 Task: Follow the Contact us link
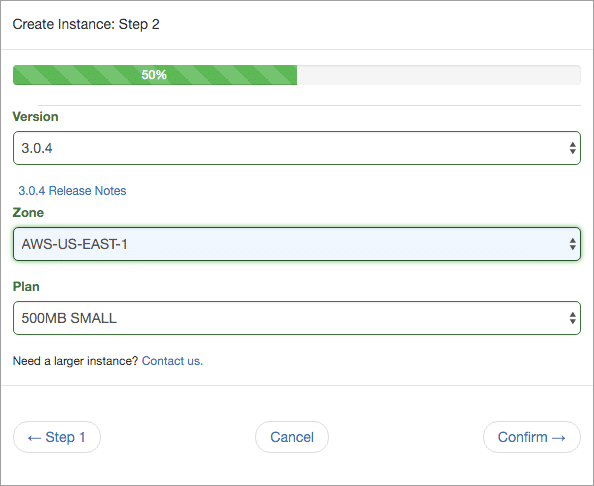[x=172, y=361]
